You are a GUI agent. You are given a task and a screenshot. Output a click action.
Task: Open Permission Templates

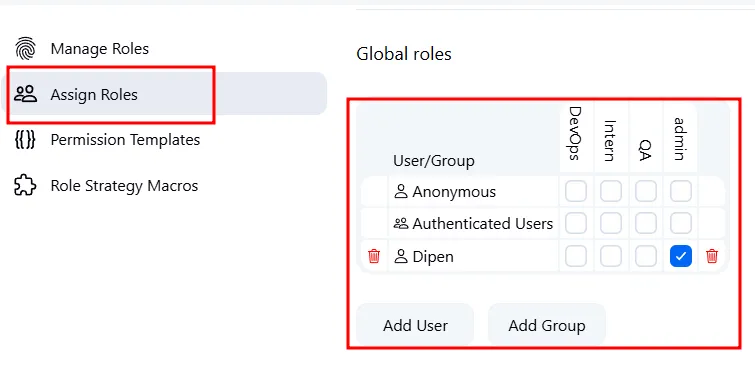click(x=125, y=140)
